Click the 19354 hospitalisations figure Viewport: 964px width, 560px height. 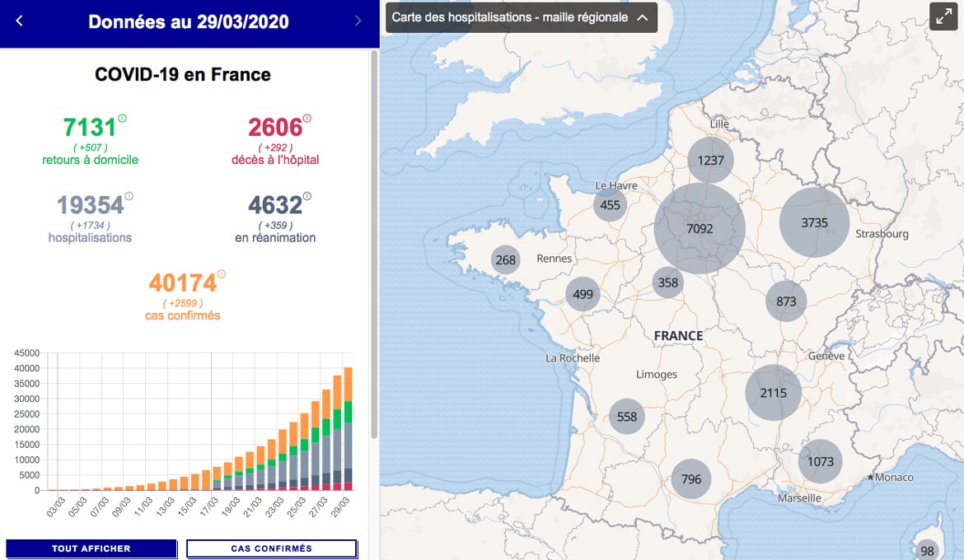click(91, 205)
